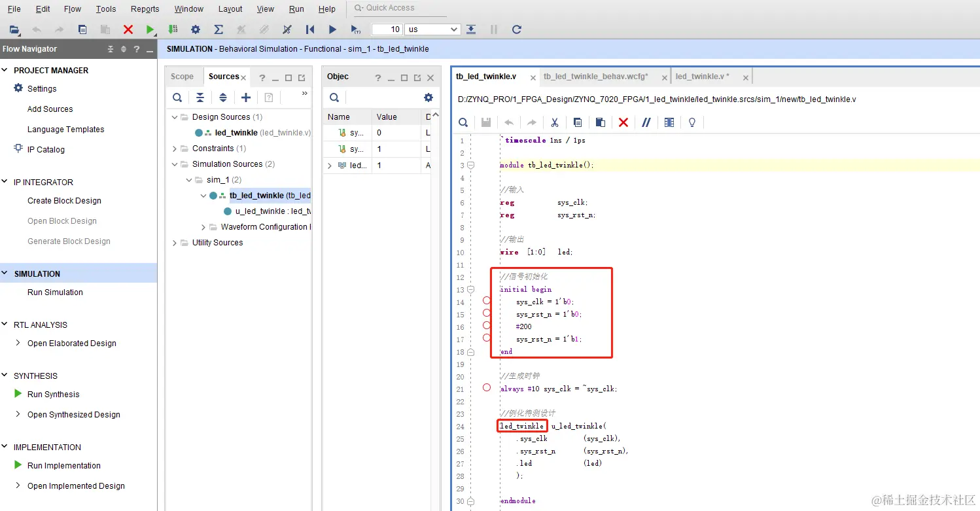Open the Reports menu
This screenshot has width=980, height=511.
pyautogui.click(x=145, y=9)
